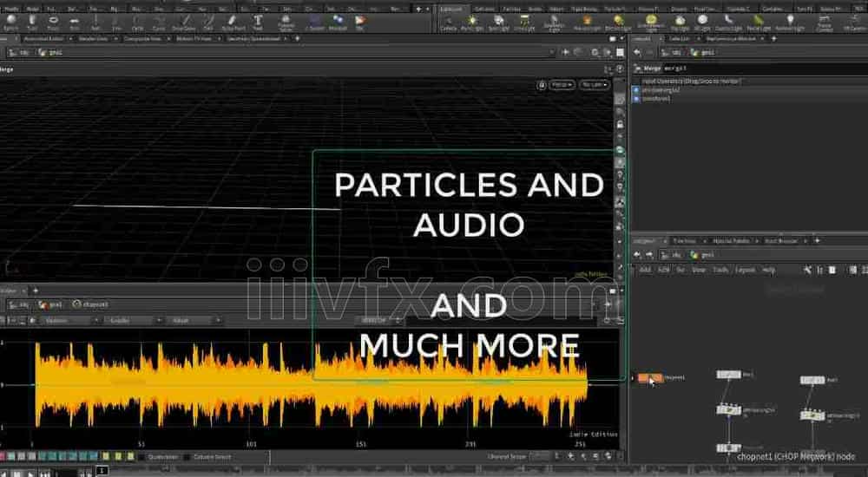Image resolution: width=868 pixels, height=477 pixels.
Task: Open the network editor Help menu
Action: (769, 270)
